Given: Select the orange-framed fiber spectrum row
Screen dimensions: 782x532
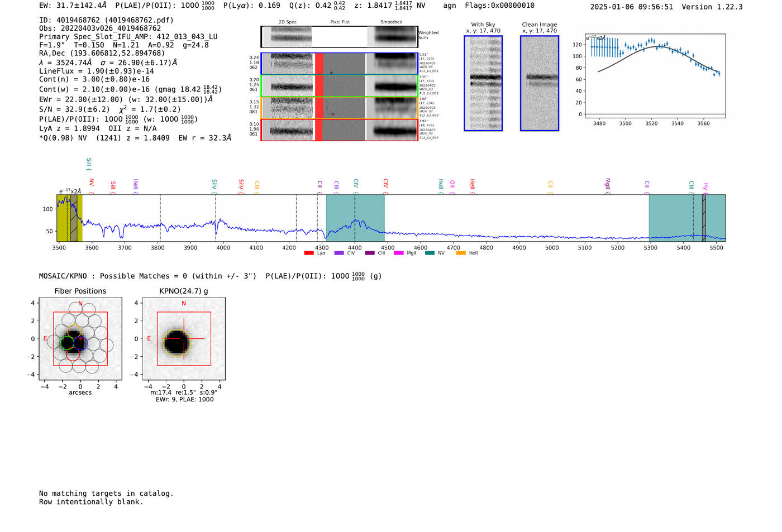Looking at the screenshot, I should pyautogui.click(x=339, y=108).
